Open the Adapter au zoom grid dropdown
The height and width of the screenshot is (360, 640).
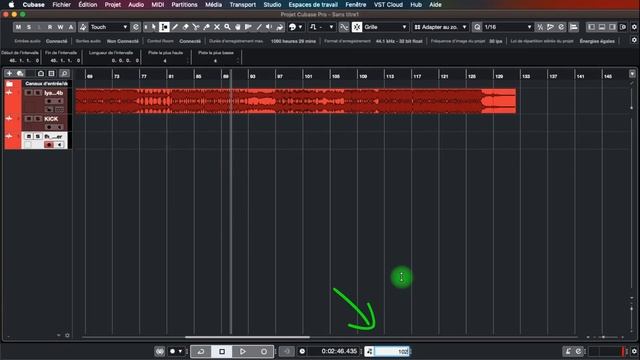point(440,27)
